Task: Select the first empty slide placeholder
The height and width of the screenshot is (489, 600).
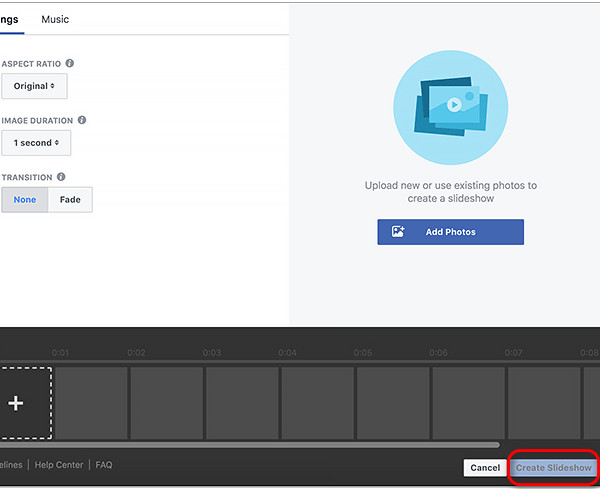Action: click(91, 403)
